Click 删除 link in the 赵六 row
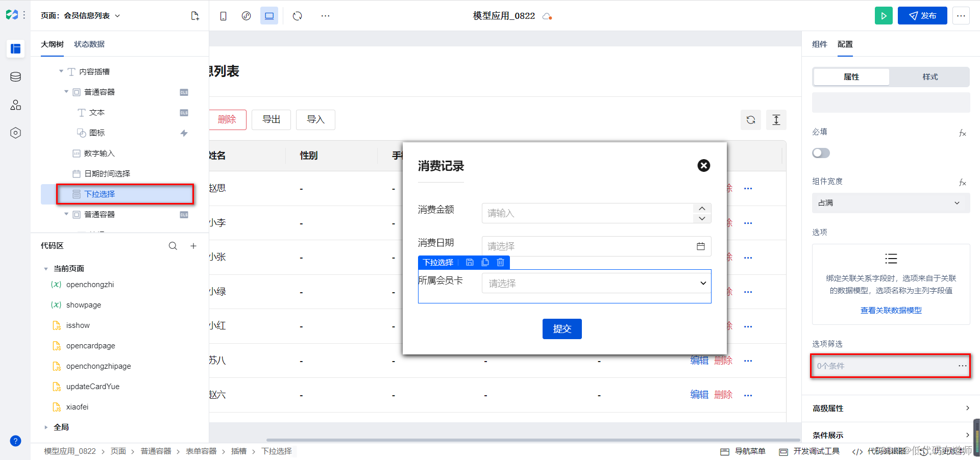Screen dimensions: 980x460 coord(723,395)
